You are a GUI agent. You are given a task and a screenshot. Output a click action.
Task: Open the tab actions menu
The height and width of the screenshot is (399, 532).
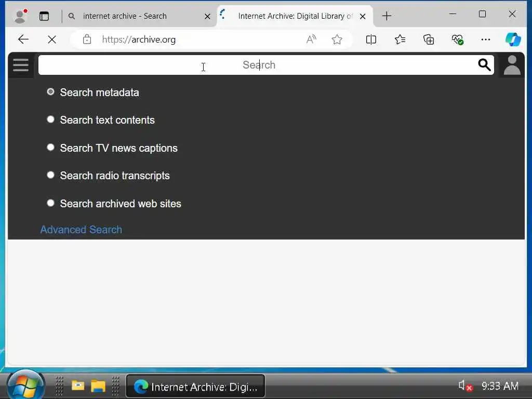(x=44, y=16)
